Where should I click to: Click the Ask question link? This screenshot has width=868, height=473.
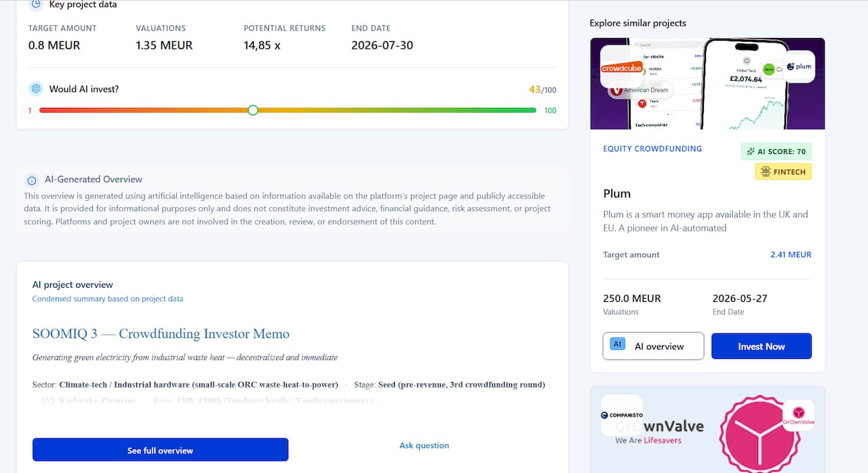pos(424,445)
